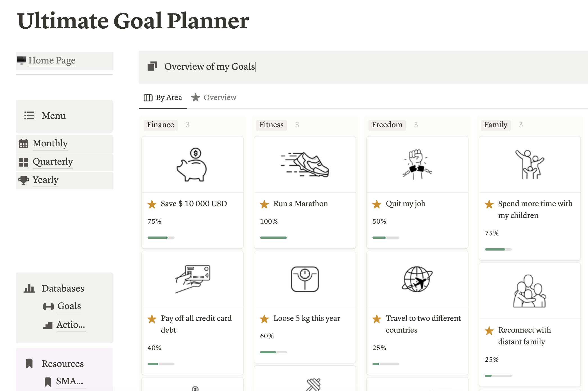Open the Quarterly page link
The height and width of the screenshot is (391, 588).
tap(53, 162)
